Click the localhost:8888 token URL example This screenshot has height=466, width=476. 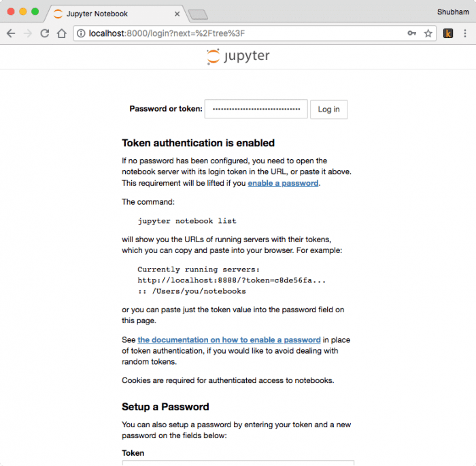pos(232,280)
